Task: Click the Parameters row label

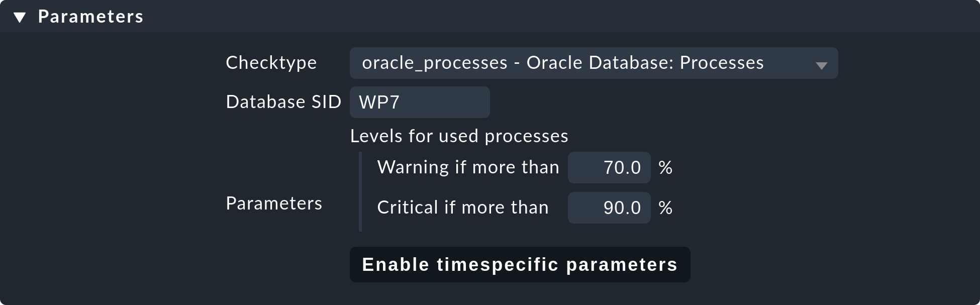Action: click(x=274, y=204)
